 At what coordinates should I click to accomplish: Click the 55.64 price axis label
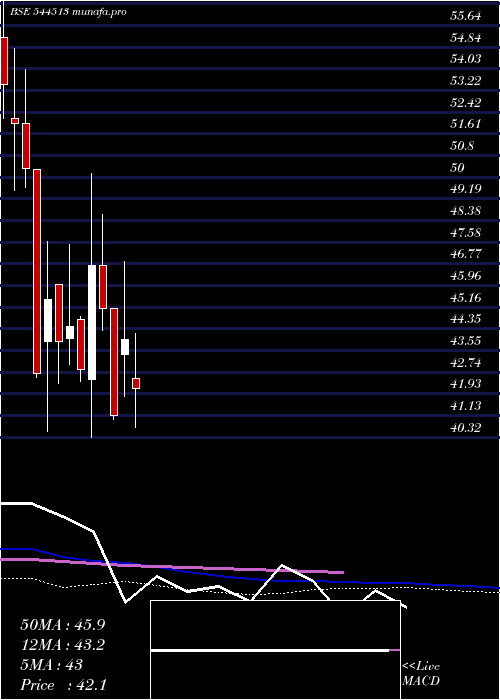[466, 17]
